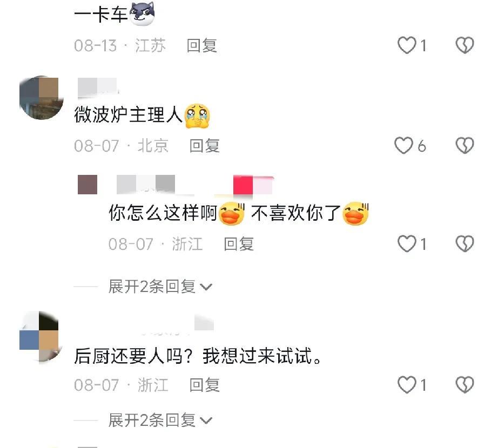498x448 pixels.
Task: Expand 2 replies under 后厨还要人吗 comment
Action: pyautogui.click(x=160, y=420)
